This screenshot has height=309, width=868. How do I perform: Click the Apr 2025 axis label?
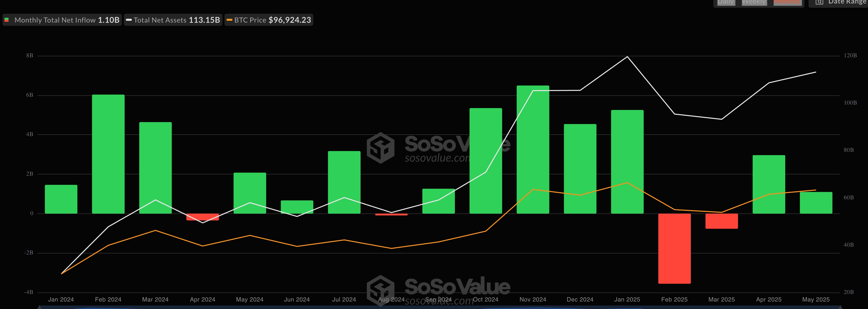(x=769, y=299)
